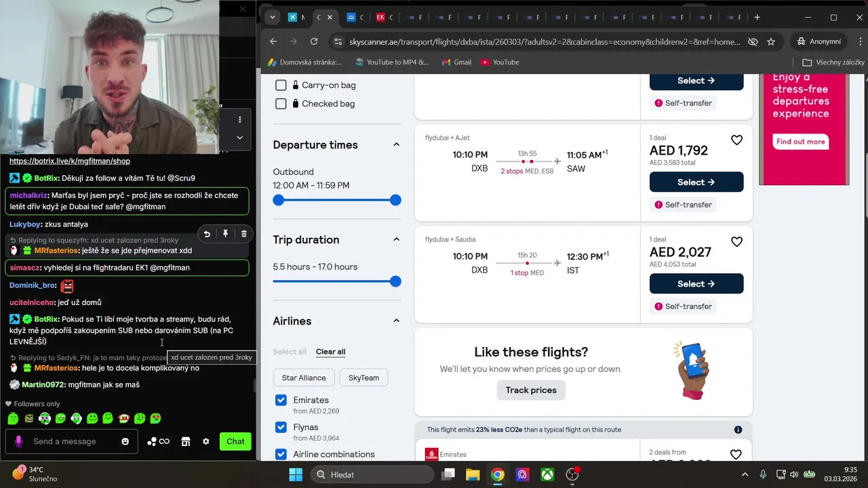
Task: Click the Hledat taskbar search box
Action: click(372, 474)
